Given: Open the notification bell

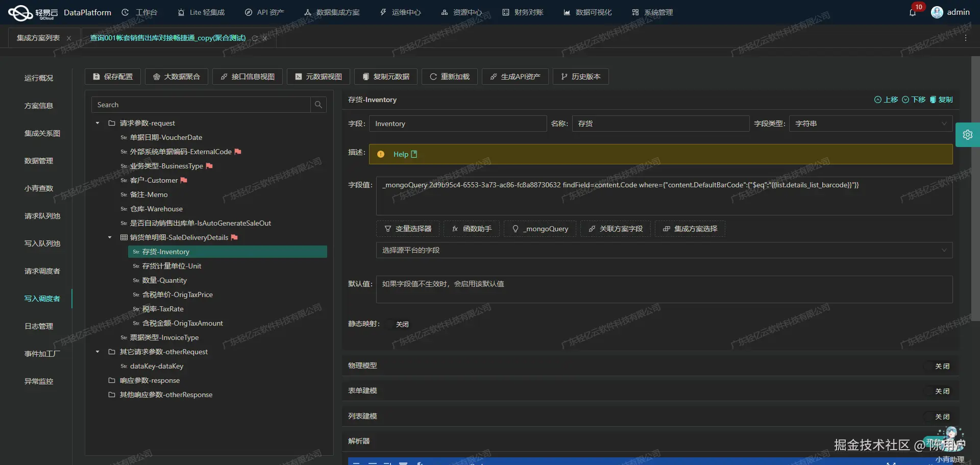Looking at the screenshot, I should tap(913, 13).
